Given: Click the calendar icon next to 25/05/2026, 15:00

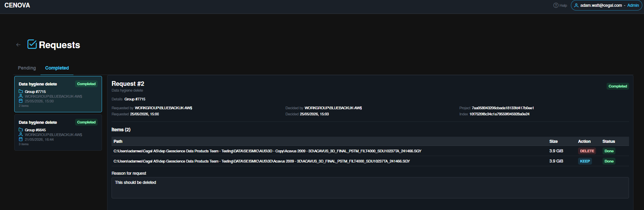Looking at the screenshot, I should [x=21, y=101].
